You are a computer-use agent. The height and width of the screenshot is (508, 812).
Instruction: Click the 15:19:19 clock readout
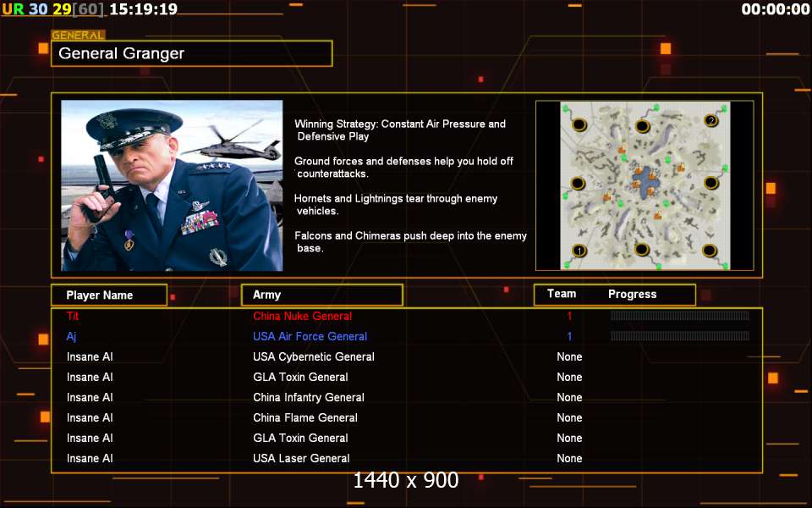(x=143, y=8)
